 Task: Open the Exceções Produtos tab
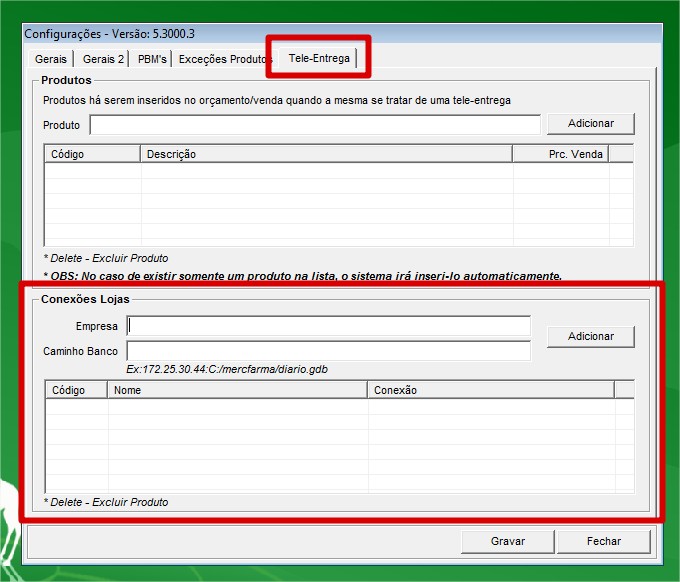coord(222,59)
